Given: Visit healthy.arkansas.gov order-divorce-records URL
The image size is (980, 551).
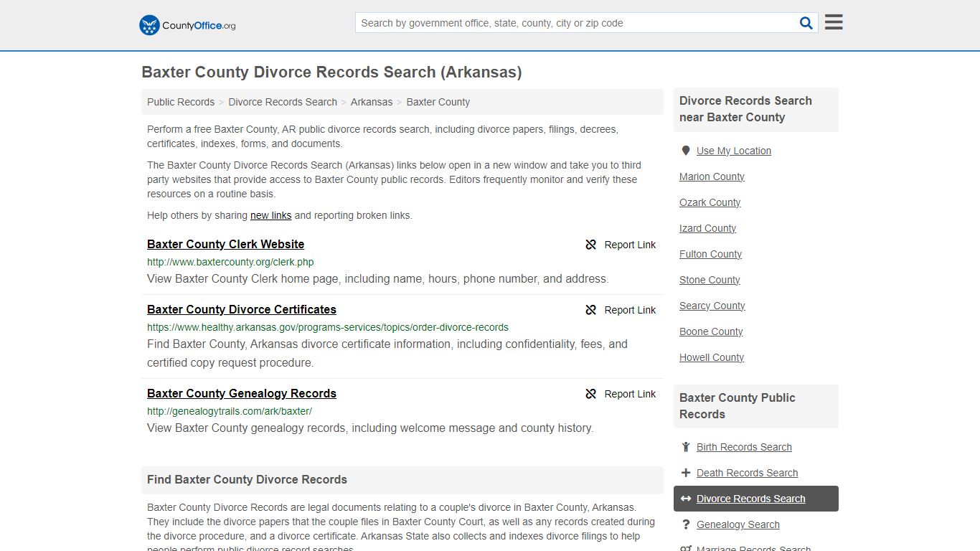Looking at the screenshot, I should pos(328,327).
